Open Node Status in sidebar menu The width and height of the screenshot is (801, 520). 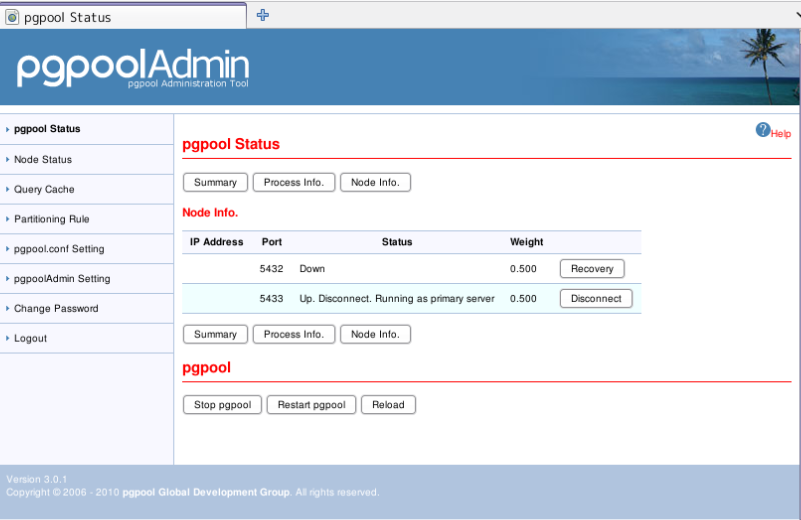(43, 159)
